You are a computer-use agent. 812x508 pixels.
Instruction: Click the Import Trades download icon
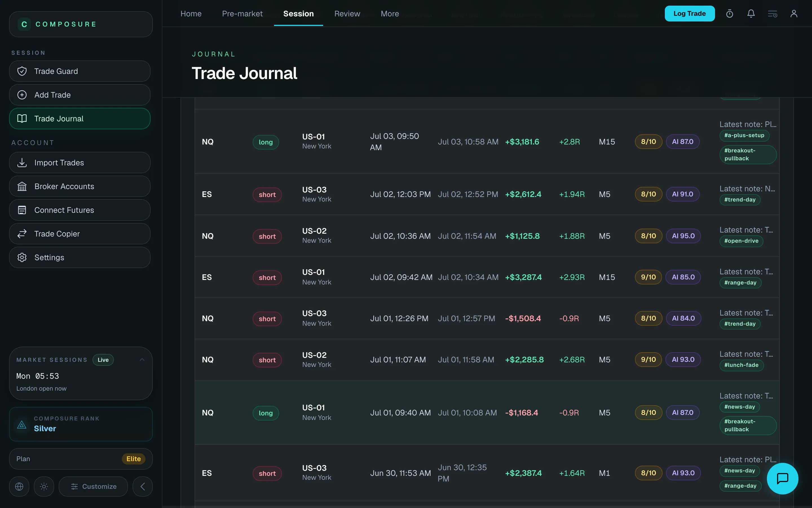22,163
